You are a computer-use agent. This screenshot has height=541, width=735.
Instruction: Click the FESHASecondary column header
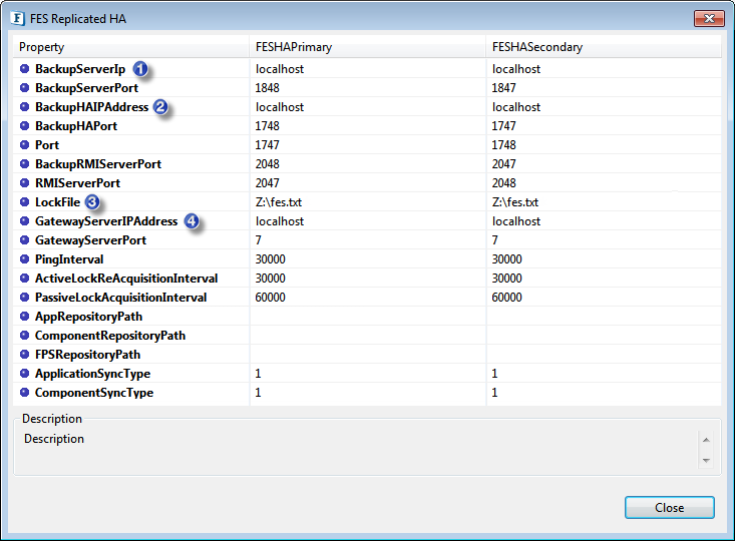[x=604, y=47]
